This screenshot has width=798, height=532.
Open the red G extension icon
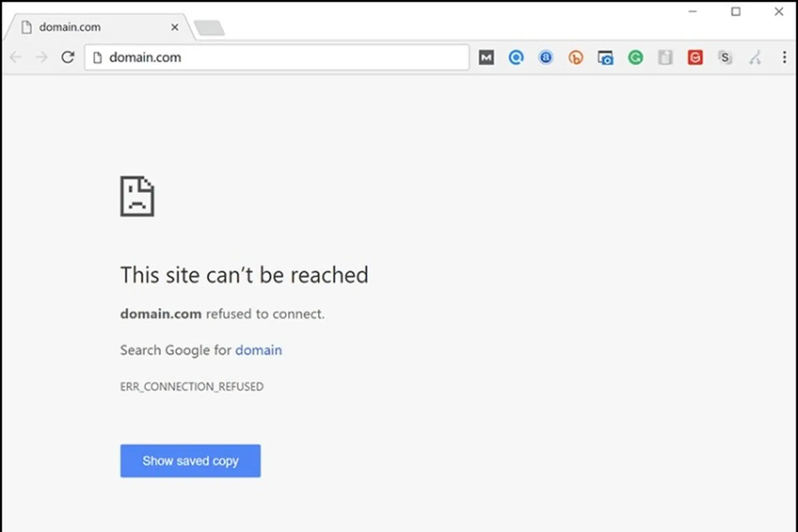coord(695,57)
